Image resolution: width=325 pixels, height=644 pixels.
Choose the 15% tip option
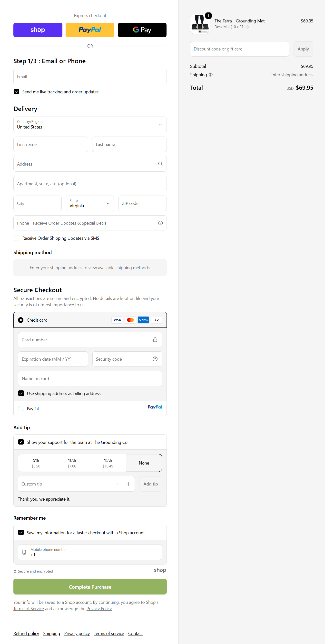tap(108, 463)
